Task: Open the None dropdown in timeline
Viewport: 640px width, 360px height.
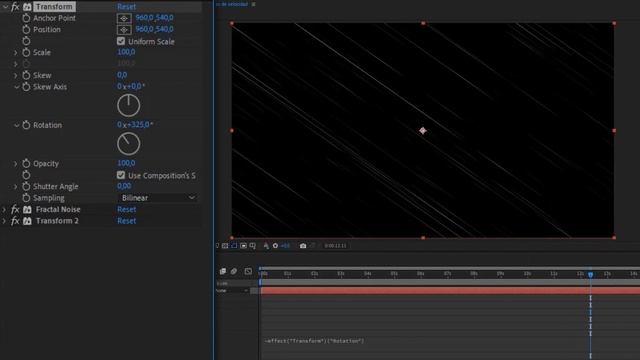Action: click(x=232, y=291)
